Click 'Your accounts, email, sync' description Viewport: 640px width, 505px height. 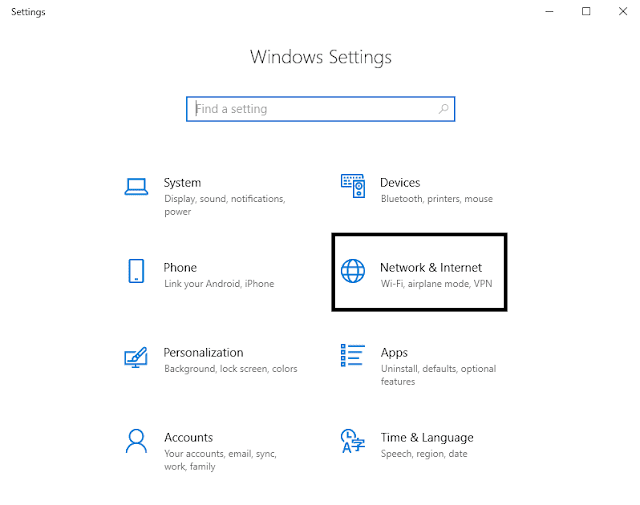coord(220,460)
